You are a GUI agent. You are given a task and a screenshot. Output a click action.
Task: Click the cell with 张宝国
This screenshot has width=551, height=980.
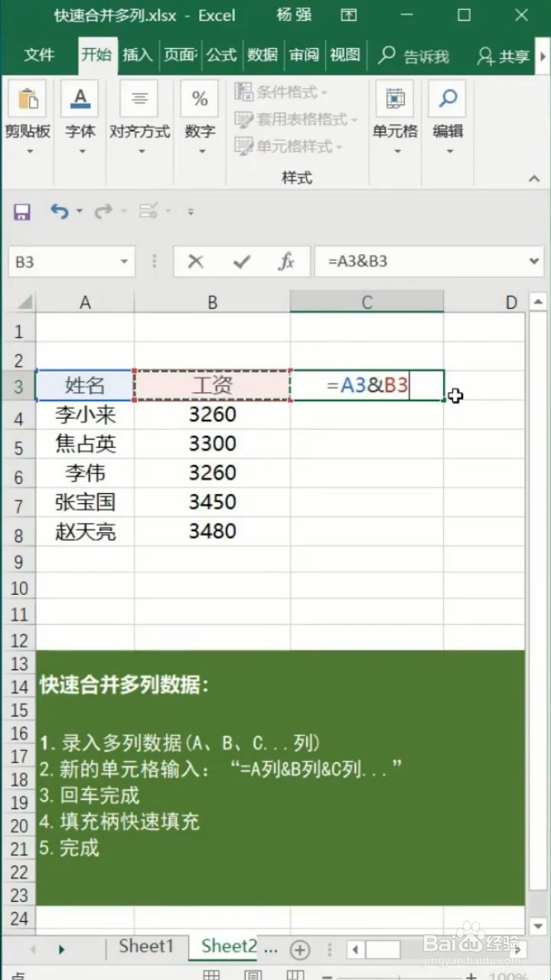click(x=85, y=502)
